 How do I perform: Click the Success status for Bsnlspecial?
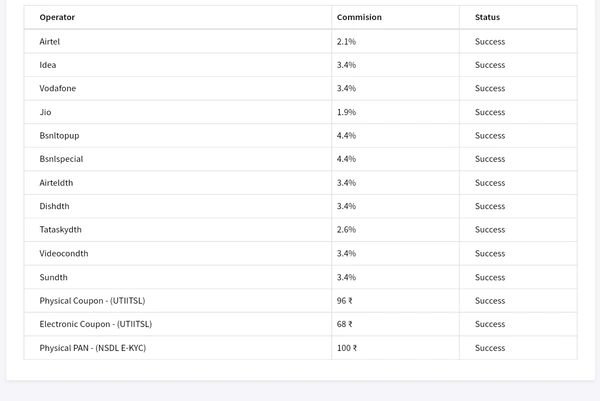[490, 159]
